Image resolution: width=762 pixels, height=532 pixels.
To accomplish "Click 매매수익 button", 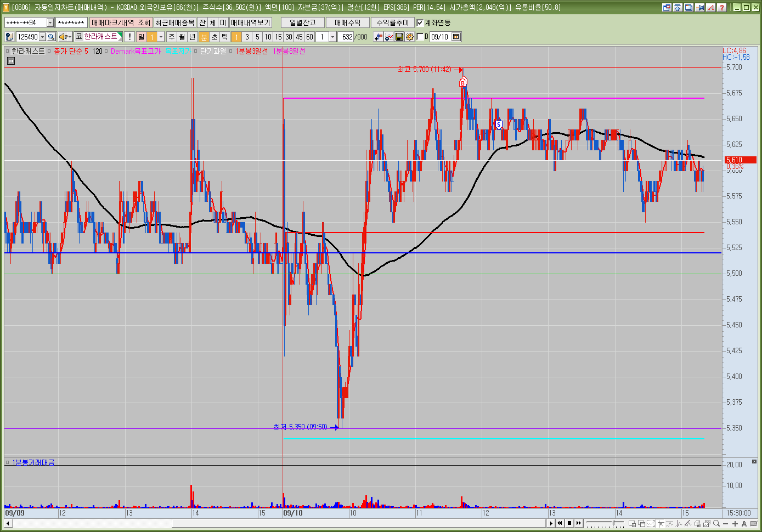I will pyautogui.click(x=348, y=22).
